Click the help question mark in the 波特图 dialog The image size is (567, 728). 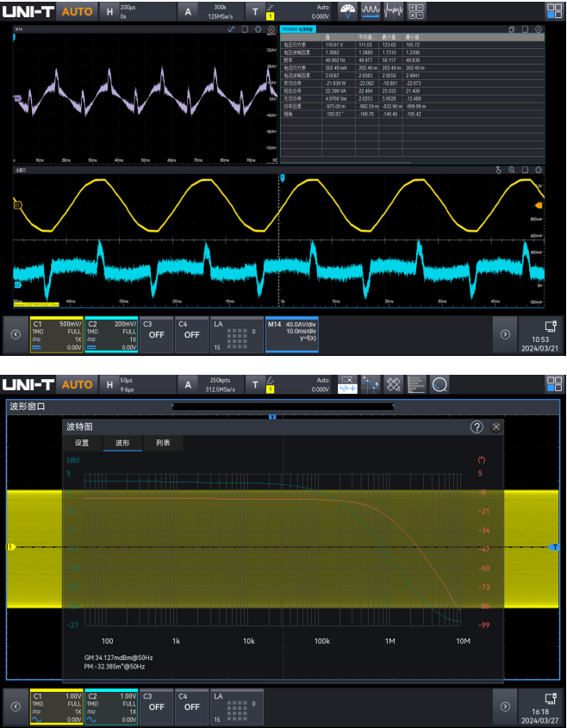(x=477, y=426)
